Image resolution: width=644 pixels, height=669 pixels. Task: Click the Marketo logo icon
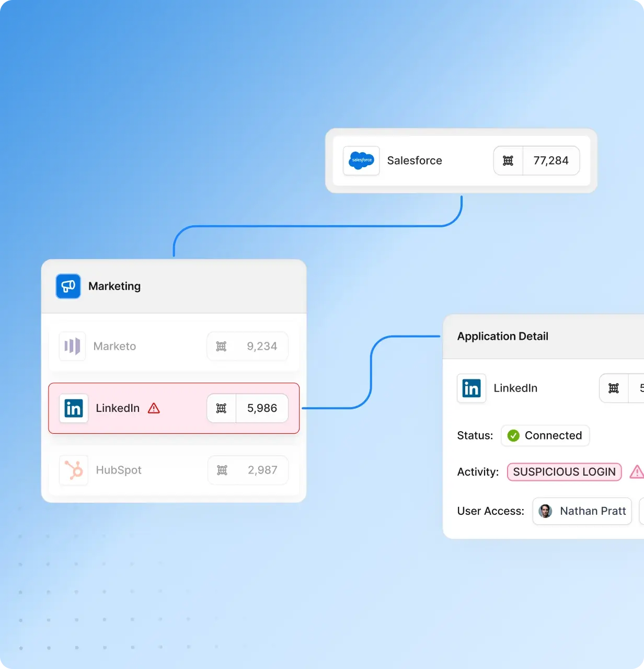[x=72, y=346]
